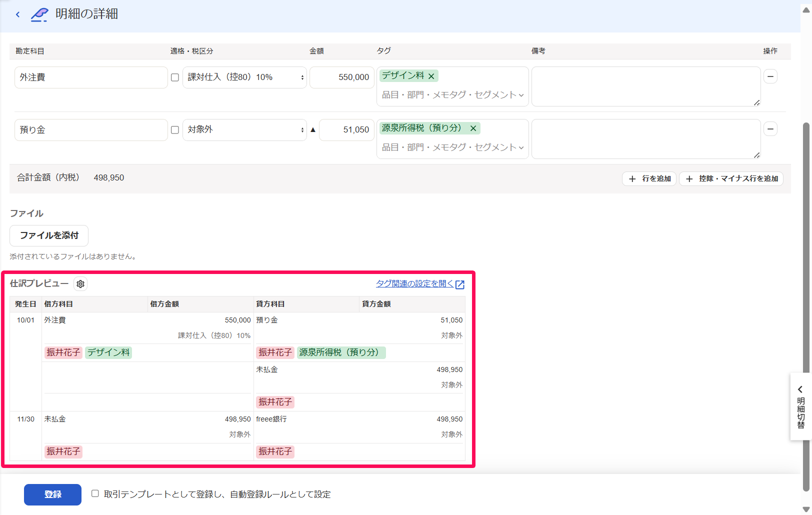
Task: Click the 550,000 amount field
Action: pos(342,77)
